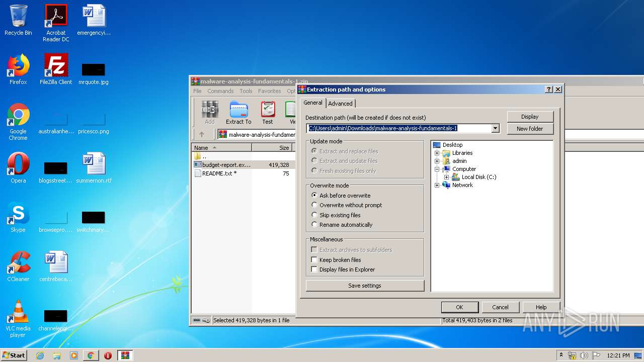Screen dimensions: 644x362
Task: Launch VLC media player shortcut
Action: (18, 319)
